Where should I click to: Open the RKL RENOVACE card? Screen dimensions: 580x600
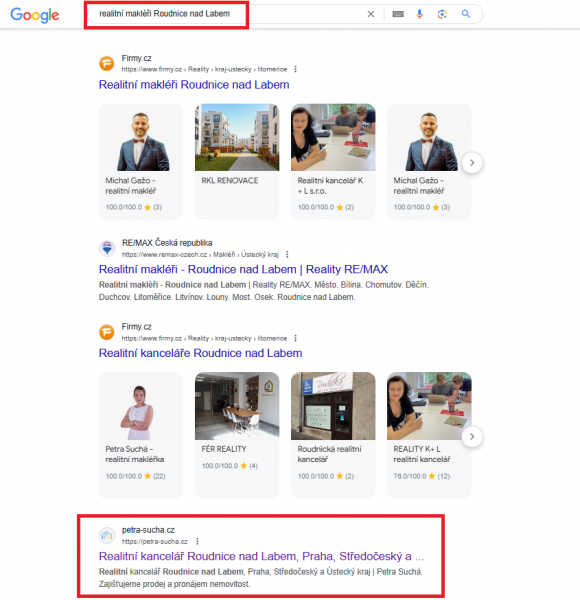tap(237, 161)
